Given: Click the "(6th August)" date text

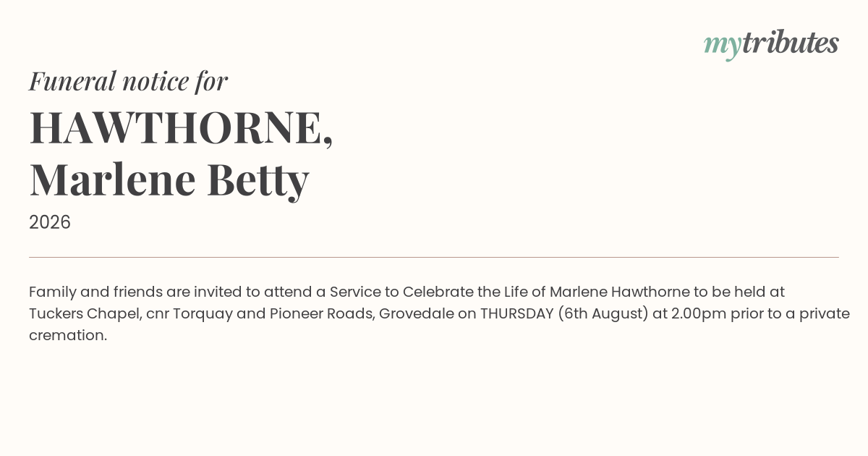Looking at the screenshot, I should (604, 314).
